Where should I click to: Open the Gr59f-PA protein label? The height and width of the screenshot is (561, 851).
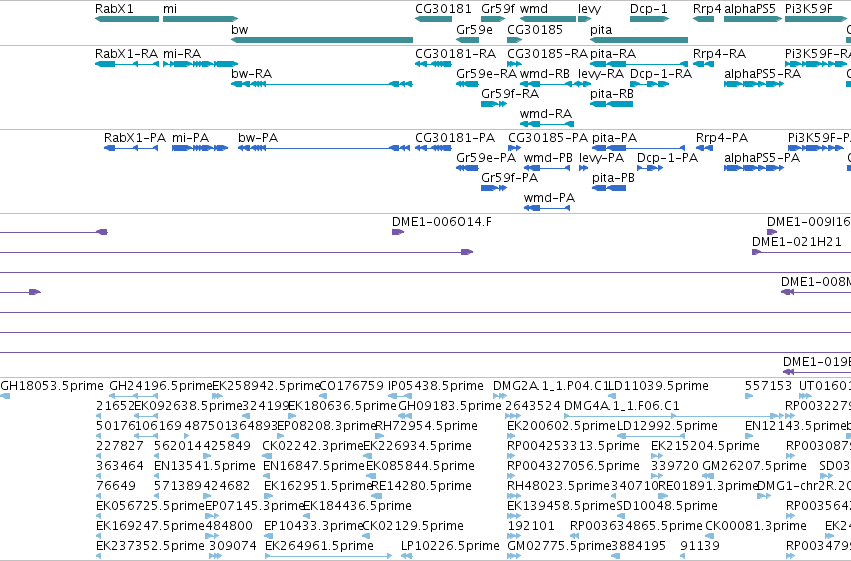click(510, 177)
